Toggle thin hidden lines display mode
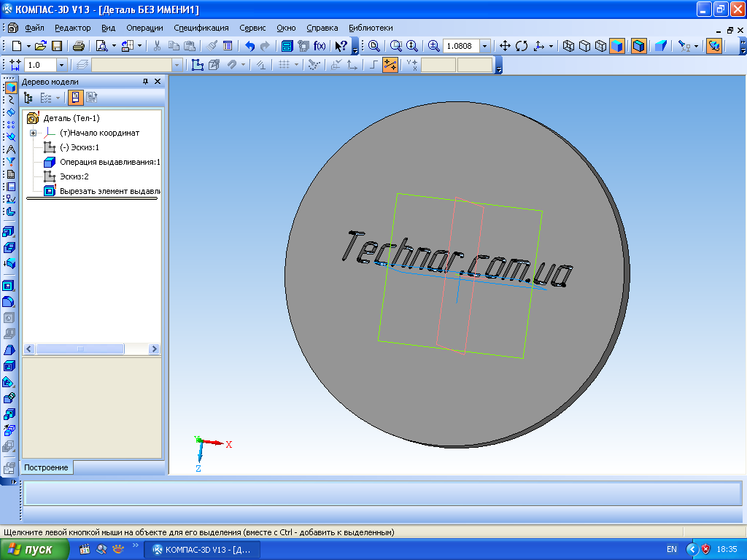The height and width of the screenshot is (560, 747). tap(601, 46)
